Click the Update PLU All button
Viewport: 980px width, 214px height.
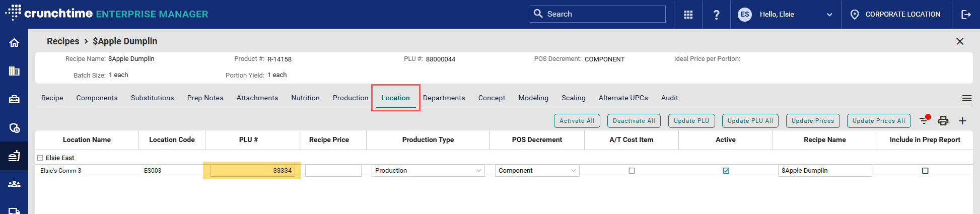(x=750, y=121)
